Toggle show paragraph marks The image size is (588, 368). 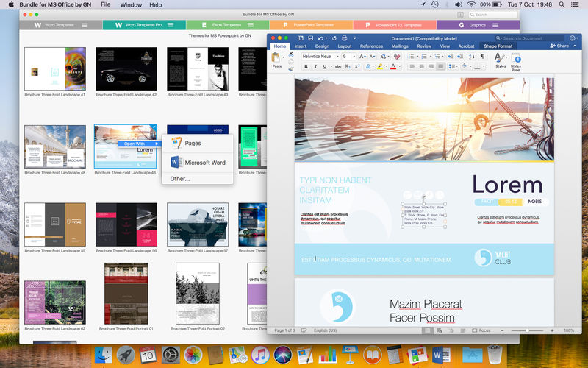[482, 57]
